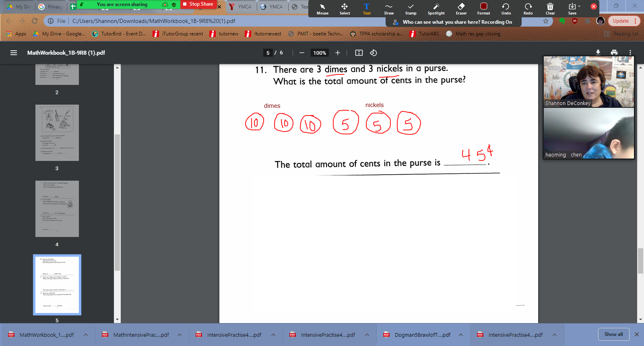Screen dimensions: 644x346
Task: Select the Mouse annotation tool
Action: (x=322, y=8)
